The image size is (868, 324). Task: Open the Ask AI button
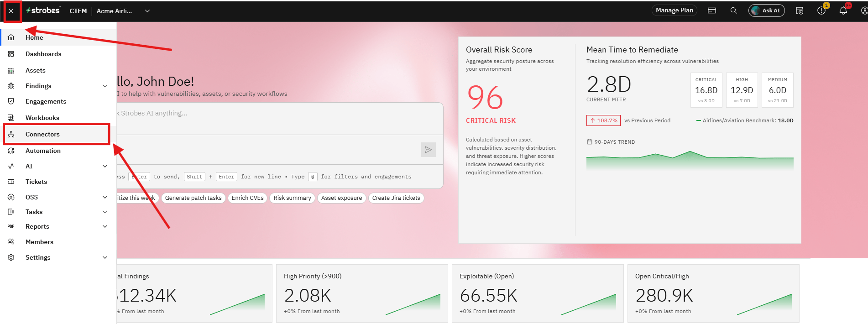pos(766,10)
